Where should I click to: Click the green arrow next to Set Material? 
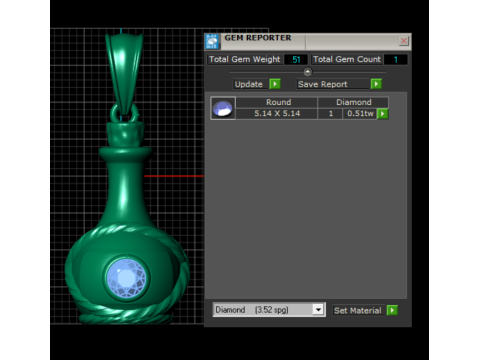[392, 310]
